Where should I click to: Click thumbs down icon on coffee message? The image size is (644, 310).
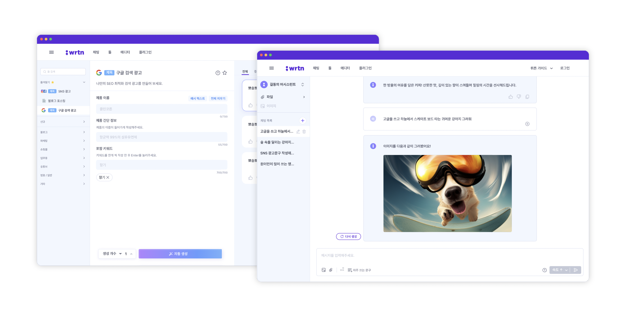coord(519,97)
